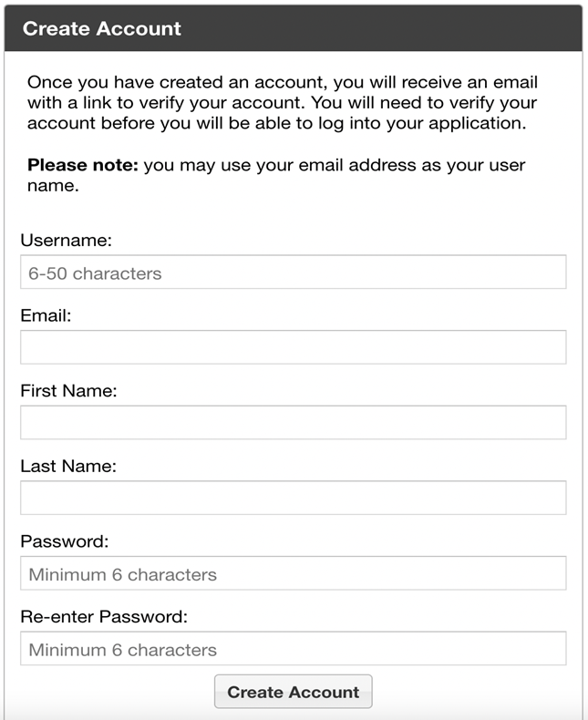Screen dimensions: 588x720
Task: Select the First Name input field
Action: coord(293,423)
